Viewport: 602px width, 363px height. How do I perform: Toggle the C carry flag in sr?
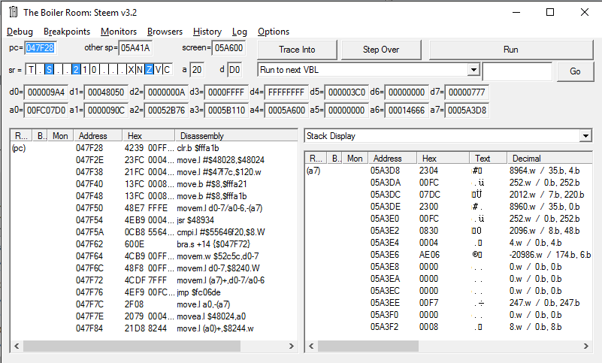point(167,70)
